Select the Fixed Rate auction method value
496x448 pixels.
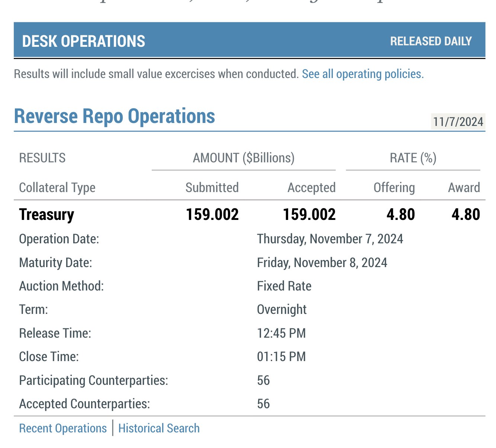click(284, 286)
